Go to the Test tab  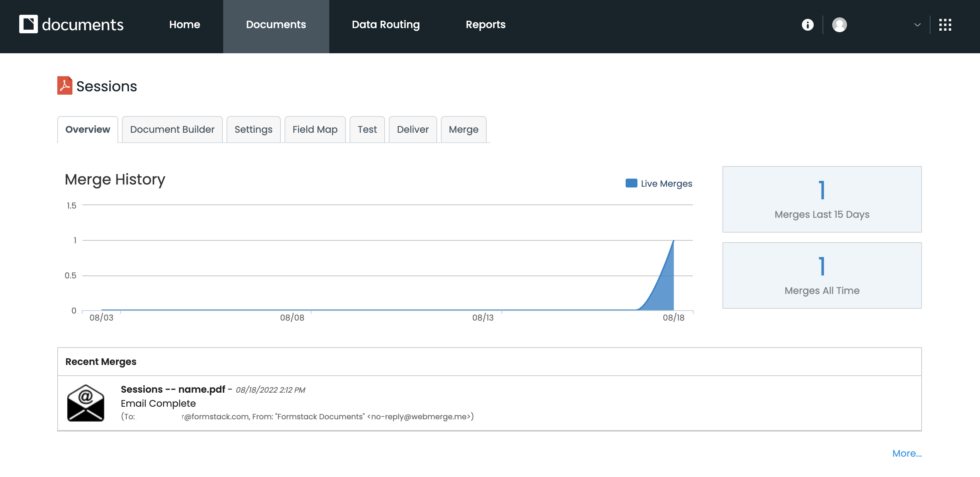pos(367,129)
